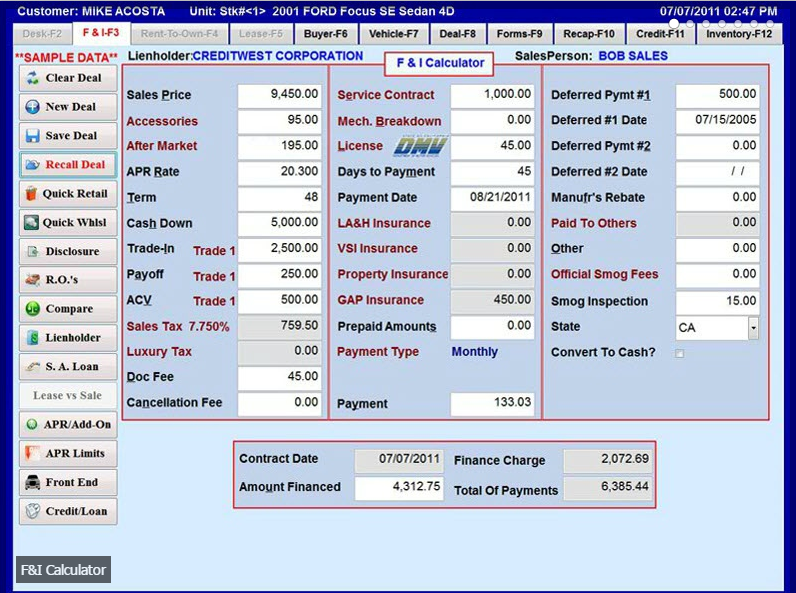Click the Days to Payment field
The width and height of the screenshot is (796, 593).
[492, 172]
